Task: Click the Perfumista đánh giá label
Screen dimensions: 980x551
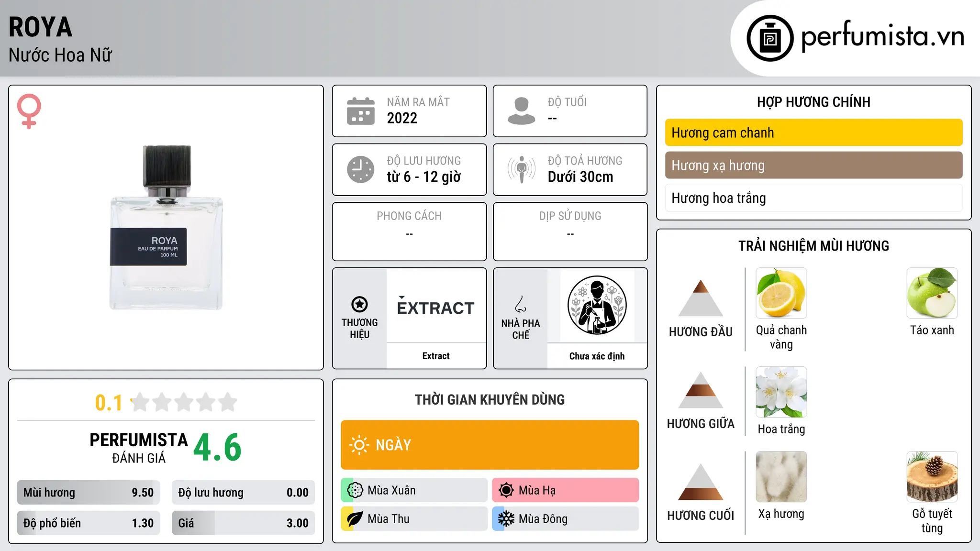Action: point(139,448)
